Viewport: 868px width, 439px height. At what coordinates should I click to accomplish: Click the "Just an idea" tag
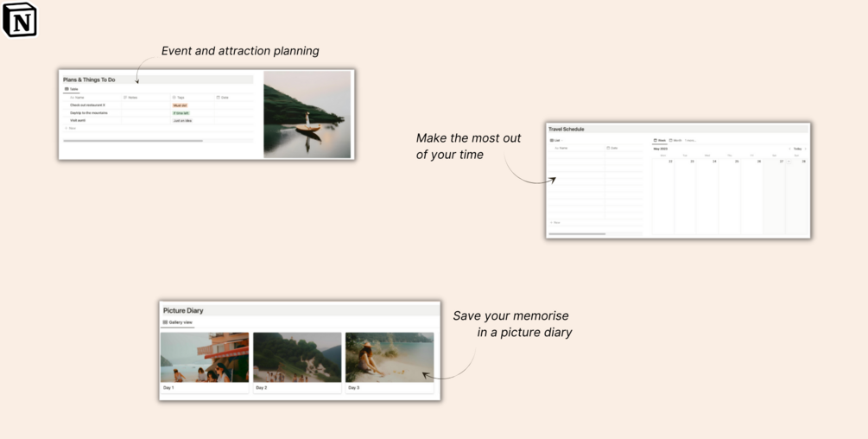point(182,121)
